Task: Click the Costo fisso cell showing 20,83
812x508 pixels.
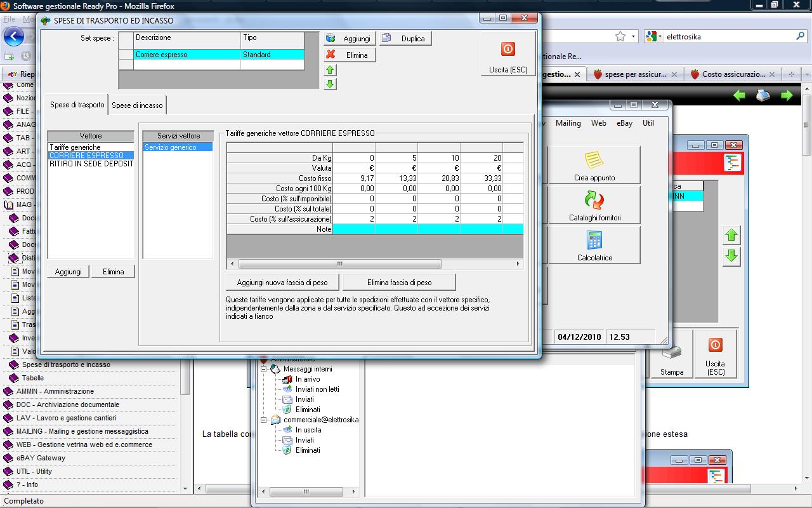Action: pyautogui.click(x=439, y=178)
